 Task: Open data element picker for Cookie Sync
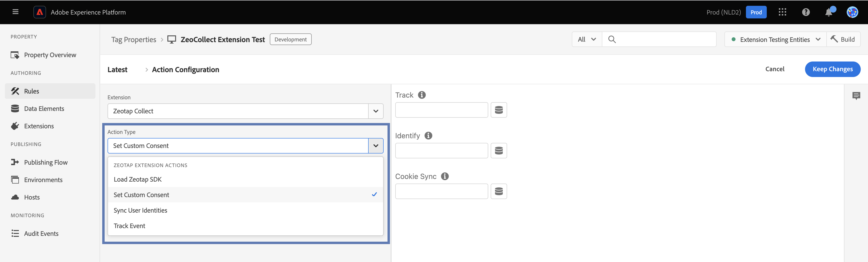(499, 191)
